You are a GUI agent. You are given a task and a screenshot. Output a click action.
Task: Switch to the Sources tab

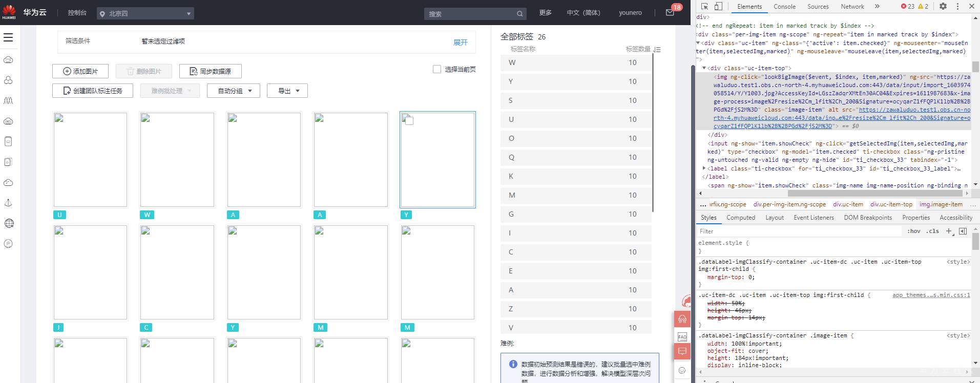pyautogui.click(x=818, y=7)
